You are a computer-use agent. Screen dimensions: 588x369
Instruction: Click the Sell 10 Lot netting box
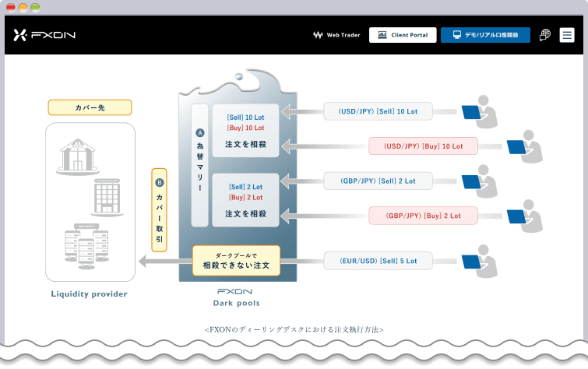pos(245,131)
